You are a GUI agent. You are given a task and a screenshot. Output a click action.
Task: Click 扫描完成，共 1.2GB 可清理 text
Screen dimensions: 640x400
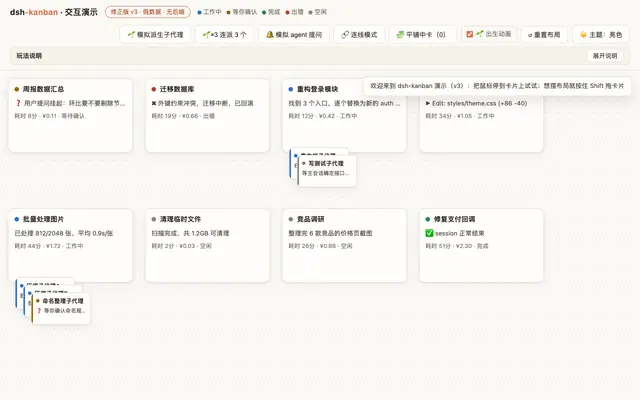(x=190, y=233)
